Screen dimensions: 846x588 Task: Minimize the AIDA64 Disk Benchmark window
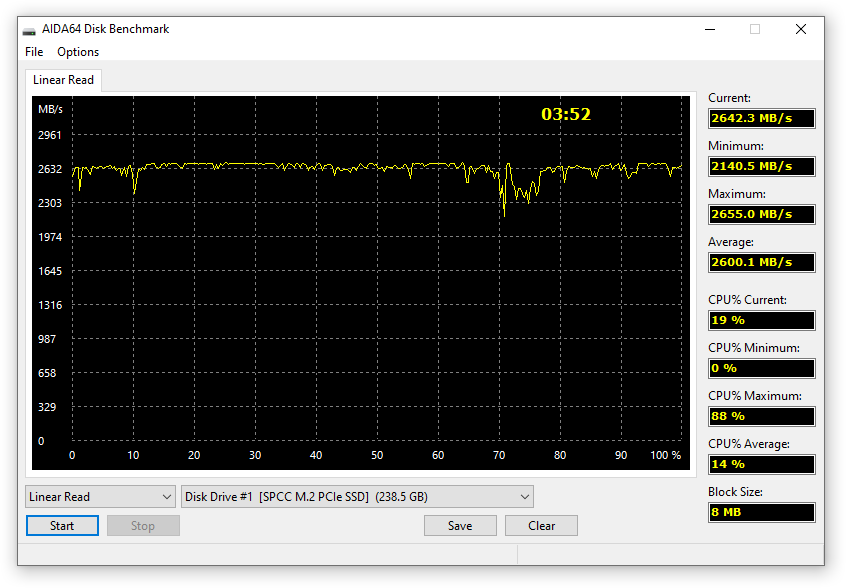pyautogui.click(x=709, y=30)
